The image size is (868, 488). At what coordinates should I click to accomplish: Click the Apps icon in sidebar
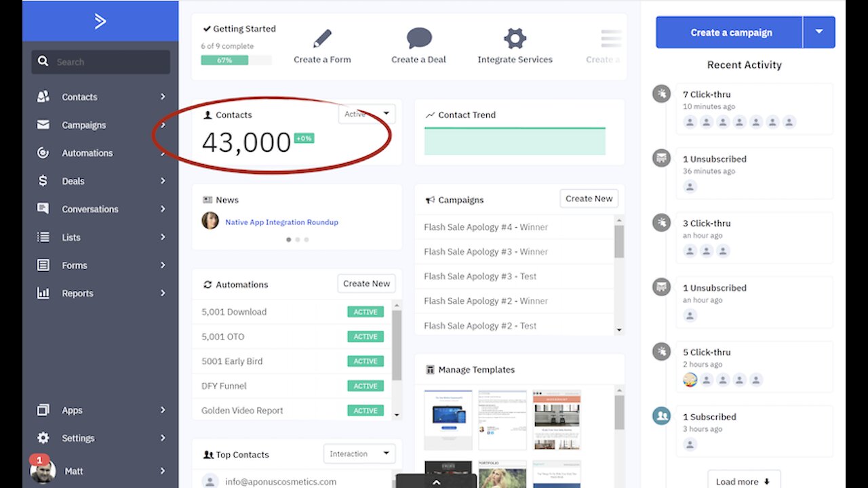[43, 410]
